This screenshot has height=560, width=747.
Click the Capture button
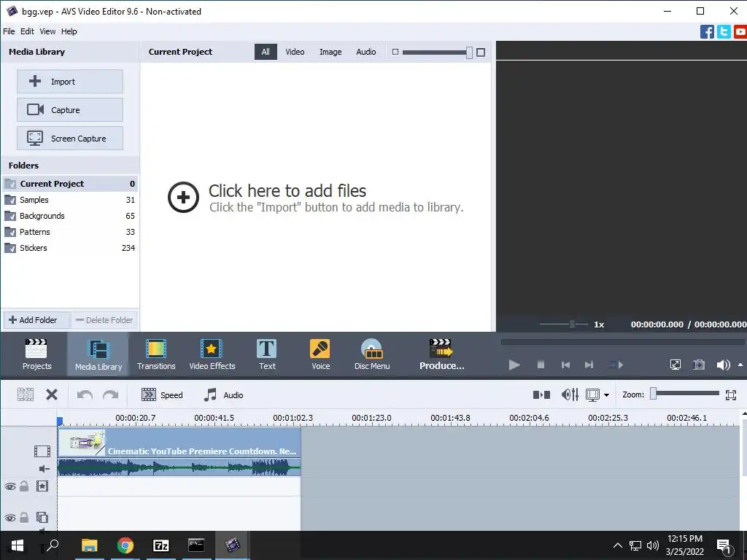pos(70,110)
